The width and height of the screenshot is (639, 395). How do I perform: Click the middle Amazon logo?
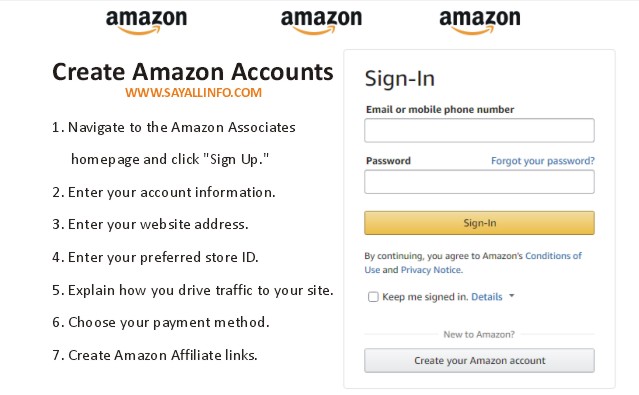pyautogui.click(x=321, y=22)
